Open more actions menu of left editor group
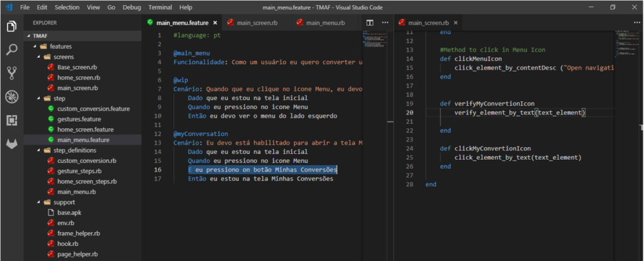 click(x=385, y=23)
